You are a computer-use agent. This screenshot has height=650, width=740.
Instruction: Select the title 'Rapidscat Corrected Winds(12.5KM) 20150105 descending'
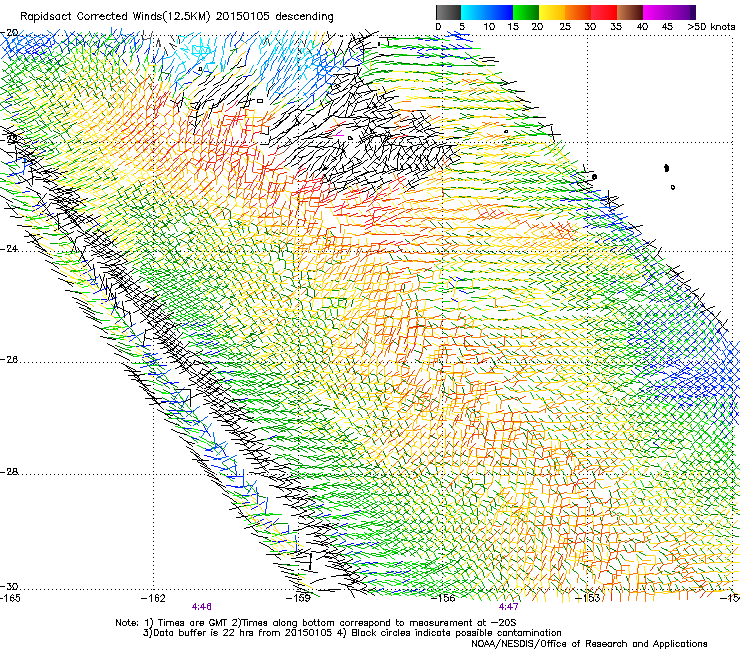[x=177, y=17]
